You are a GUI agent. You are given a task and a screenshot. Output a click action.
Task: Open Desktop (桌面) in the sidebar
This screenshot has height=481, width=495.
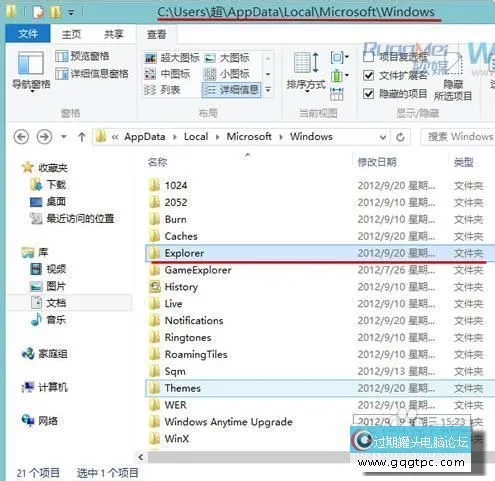(x=48, y=201)
